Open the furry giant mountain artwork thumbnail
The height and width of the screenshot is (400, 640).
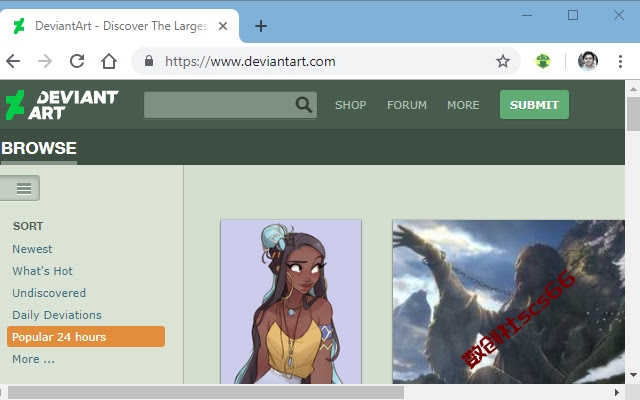tap(509, 302)
